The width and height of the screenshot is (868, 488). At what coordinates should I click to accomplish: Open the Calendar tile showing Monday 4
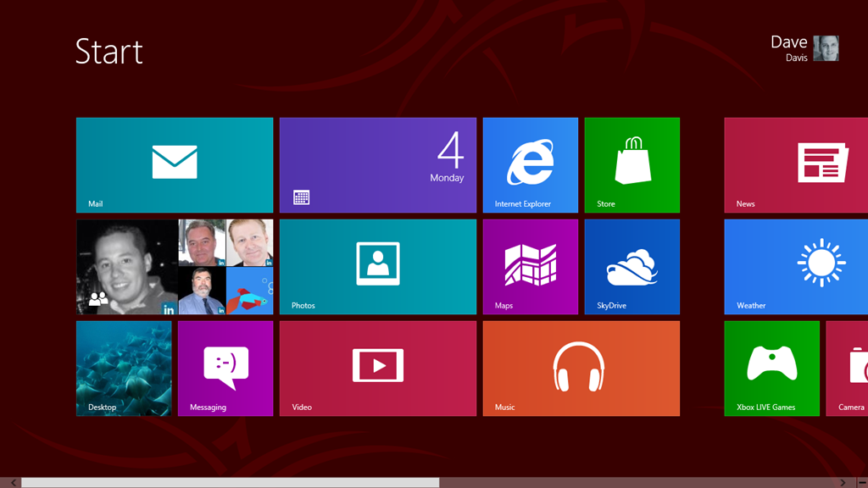[x=378, y=165]
